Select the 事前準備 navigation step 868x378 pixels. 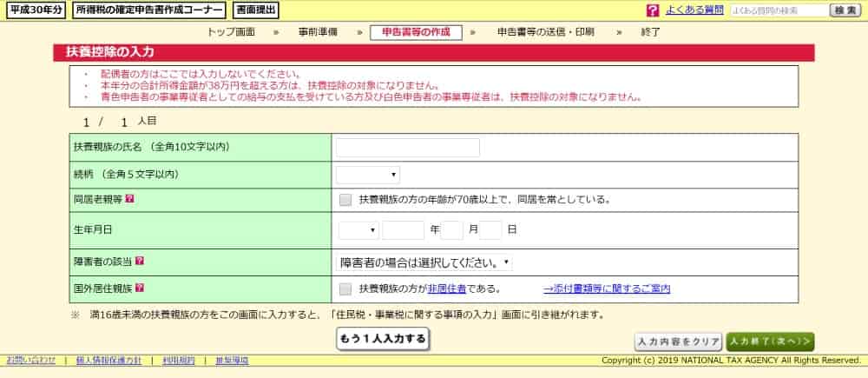point(318,32)
